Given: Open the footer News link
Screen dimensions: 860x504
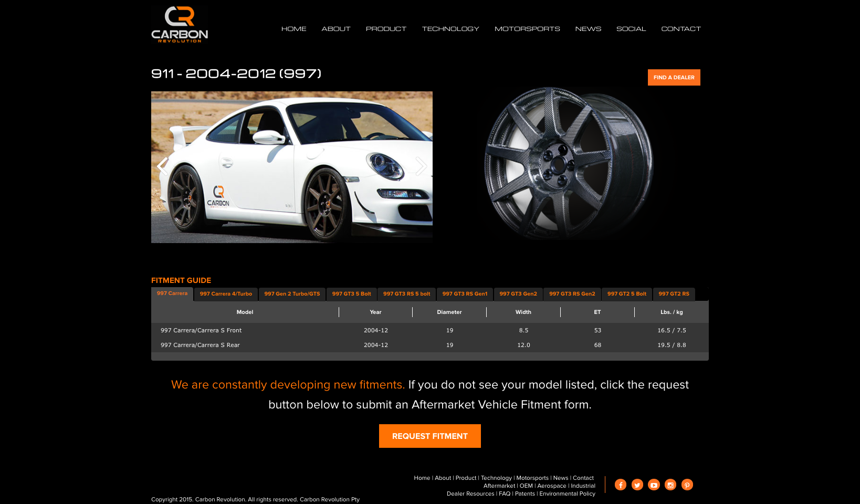Looking at the screenshot, I should coord(561,478).
